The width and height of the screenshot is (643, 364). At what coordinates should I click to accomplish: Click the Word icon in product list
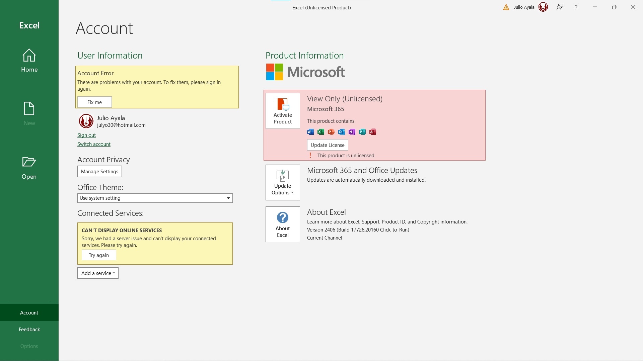point(310,132)
